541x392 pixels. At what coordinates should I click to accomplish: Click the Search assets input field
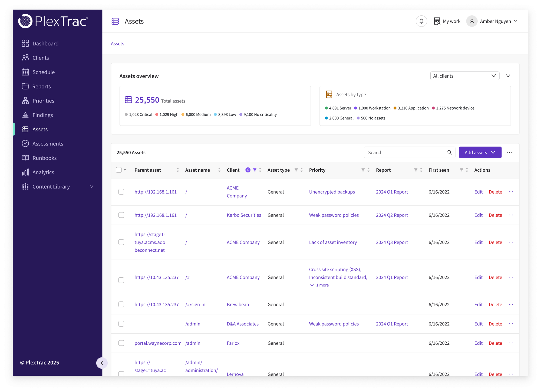[410, 152]
